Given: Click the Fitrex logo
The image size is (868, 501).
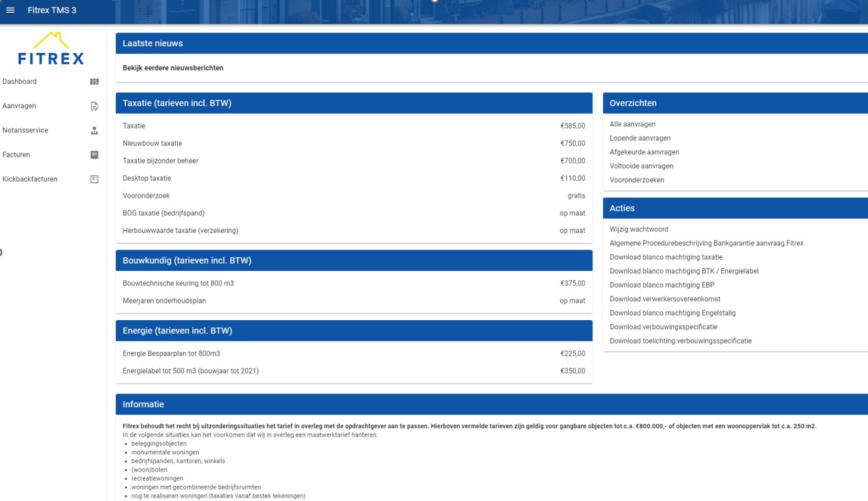Looking at the screenshot, I should point(51,48).
